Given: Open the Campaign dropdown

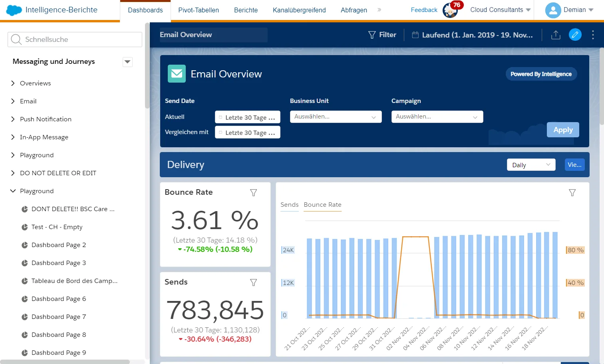Looking at the screenshot, I should pyautogui.click(x=437, y=117).
